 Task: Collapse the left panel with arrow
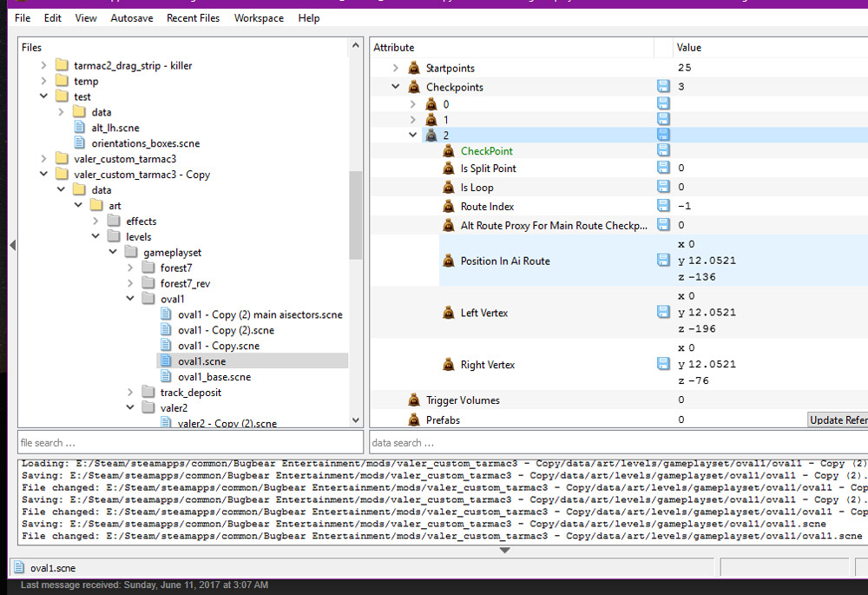pyautogui.click(x=13, y=245)
